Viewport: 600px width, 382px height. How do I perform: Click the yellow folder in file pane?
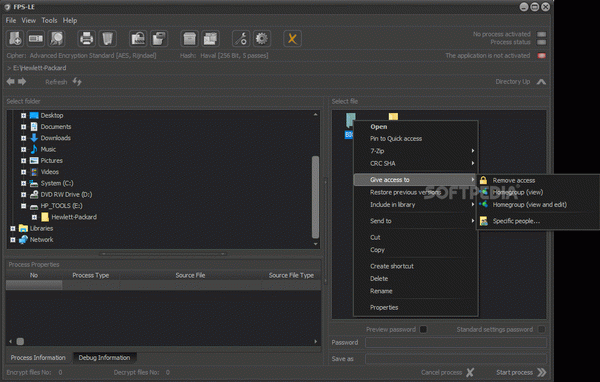pos(393,116)
